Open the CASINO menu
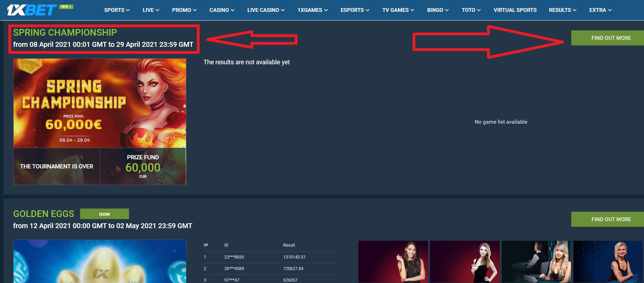 click(222, 10)
